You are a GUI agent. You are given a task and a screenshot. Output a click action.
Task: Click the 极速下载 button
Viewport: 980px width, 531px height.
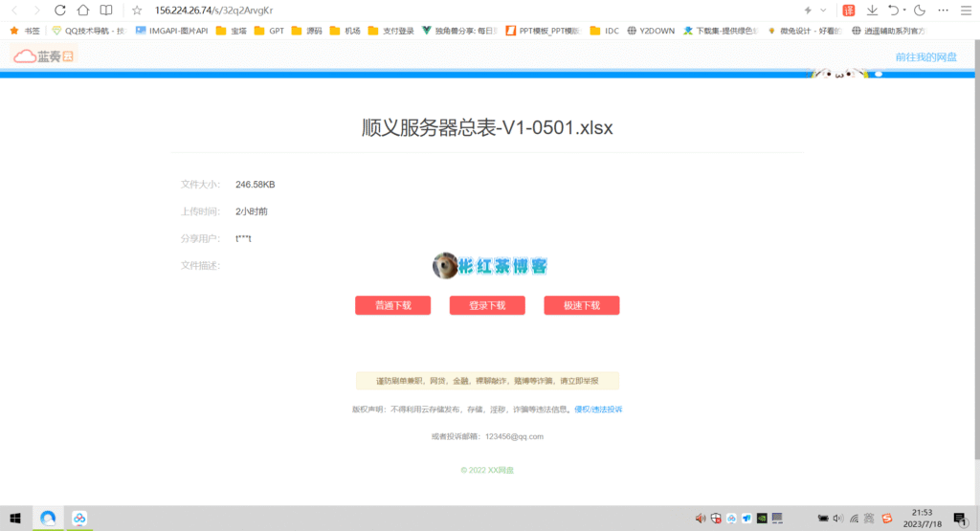(x=582, y=305)
